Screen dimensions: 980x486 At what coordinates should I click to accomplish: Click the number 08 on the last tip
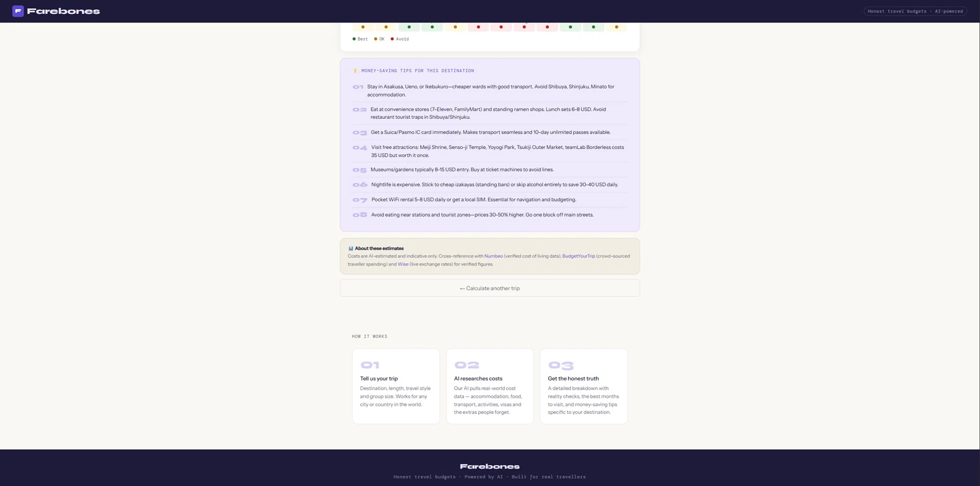pos(360,215)
